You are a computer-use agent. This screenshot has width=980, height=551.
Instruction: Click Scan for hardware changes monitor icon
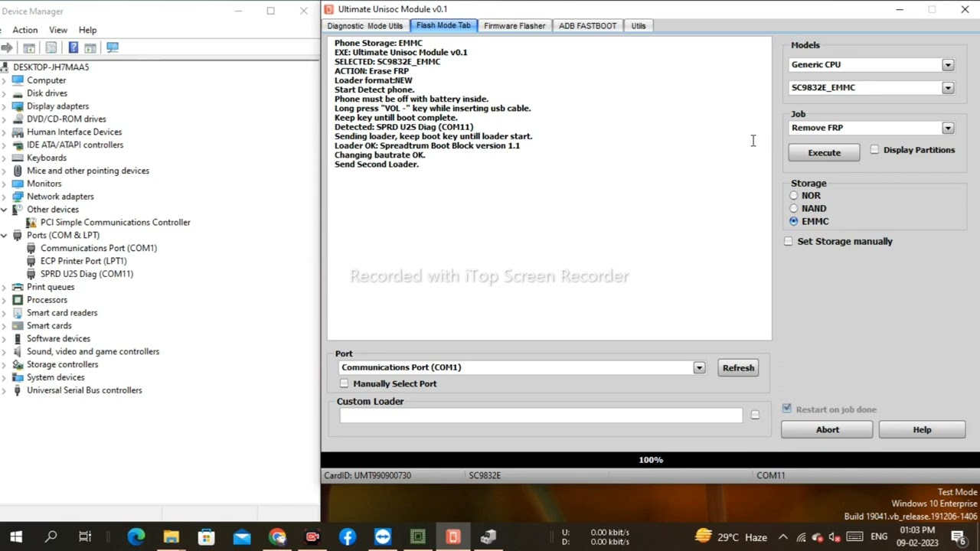tap(113, 47)
